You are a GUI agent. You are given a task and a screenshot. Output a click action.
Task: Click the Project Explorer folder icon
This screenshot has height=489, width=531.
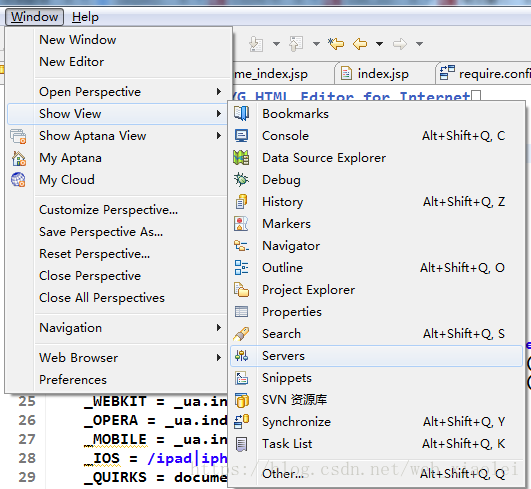point(241,290)
